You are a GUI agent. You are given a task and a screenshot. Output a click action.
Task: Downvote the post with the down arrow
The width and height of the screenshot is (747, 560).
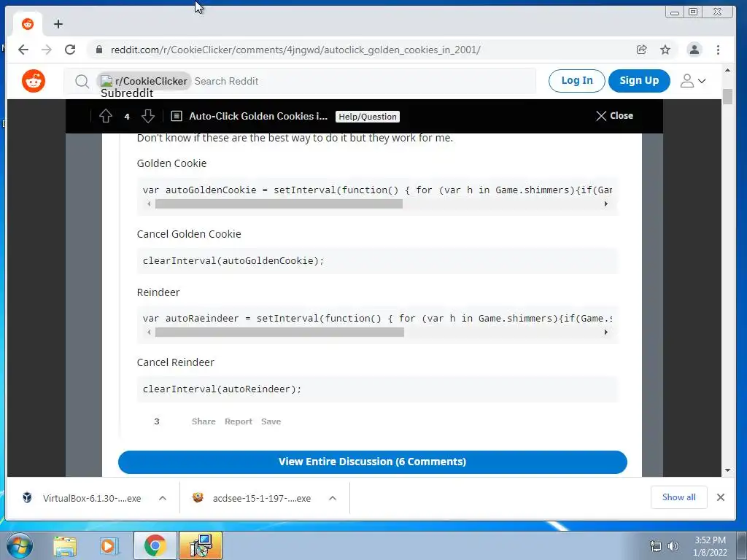[148, 116]
